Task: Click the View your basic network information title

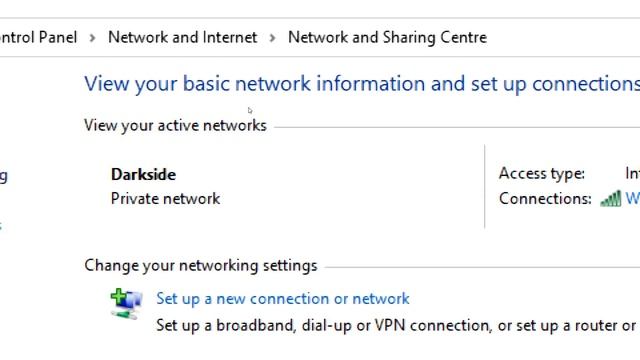Action: pyautogui.click(x=362, y=84)
